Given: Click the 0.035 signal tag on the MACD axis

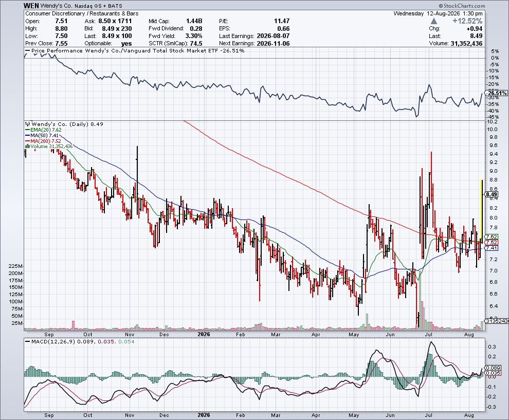Looking at the screenshot, I should click(x=494, y=373).
